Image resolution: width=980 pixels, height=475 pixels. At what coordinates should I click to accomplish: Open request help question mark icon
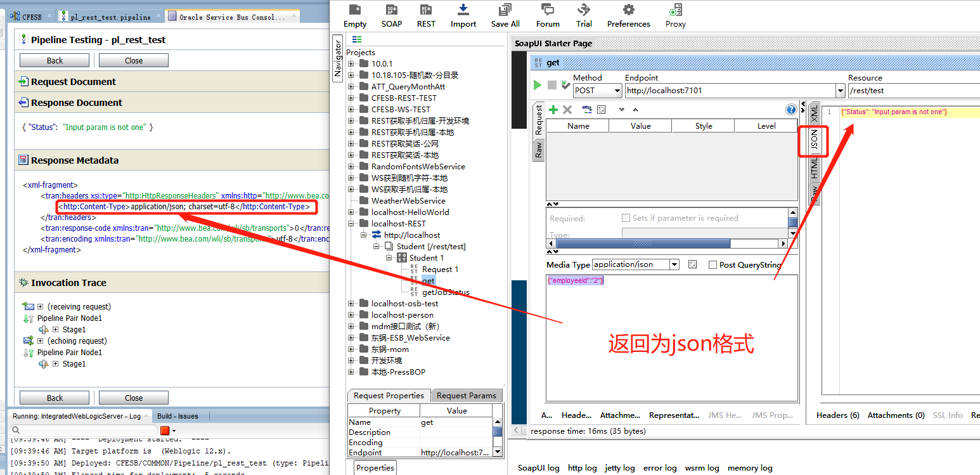click(790, 110)
